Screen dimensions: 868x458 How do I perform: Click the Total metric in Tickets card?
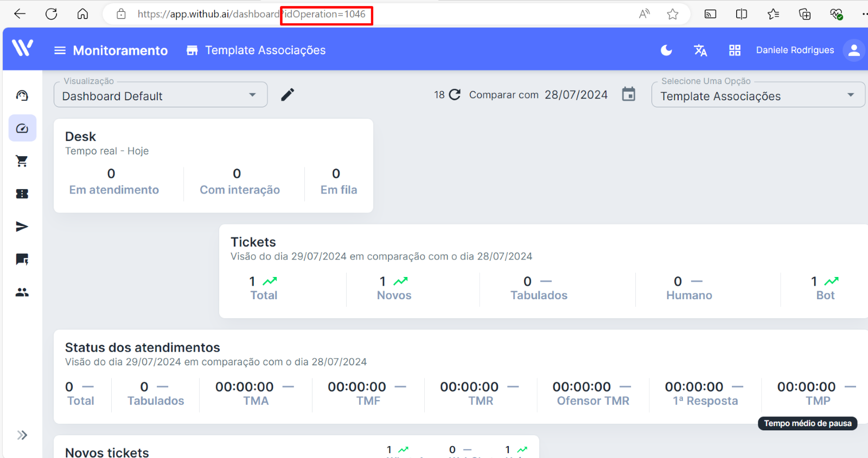(264, 288)
